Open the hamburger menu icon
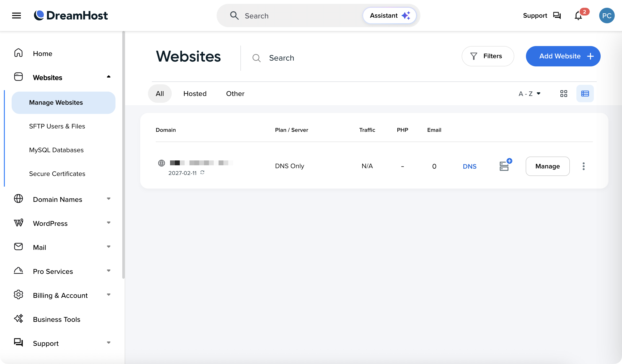622x364 pixels. click(16, 16)
